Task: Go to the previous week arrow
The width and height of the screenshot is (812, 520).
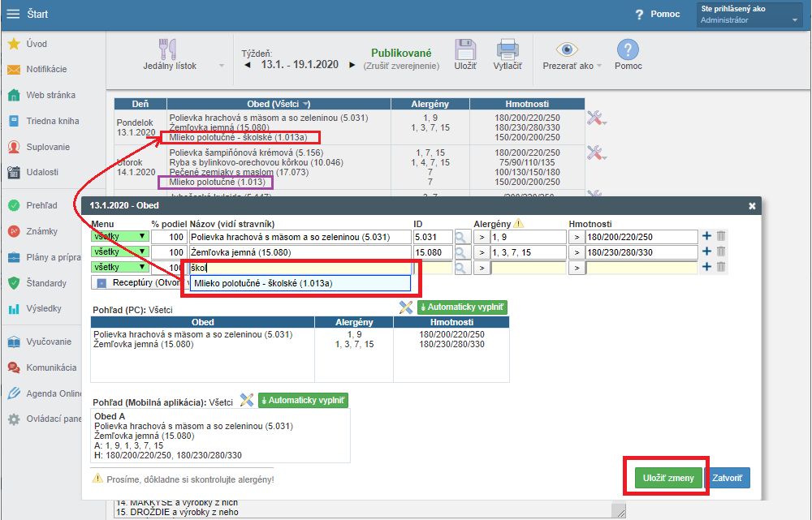Action: point(248,66)
